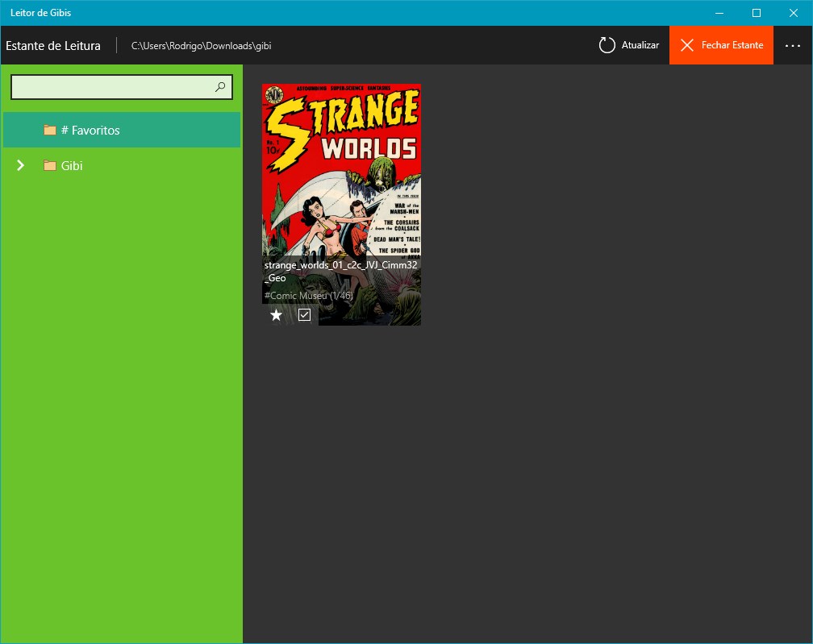This screenshot has width=813, height=644.
Task: Open the three-dots more options menu
Action: pyautogui.click(x=792, y=46)
